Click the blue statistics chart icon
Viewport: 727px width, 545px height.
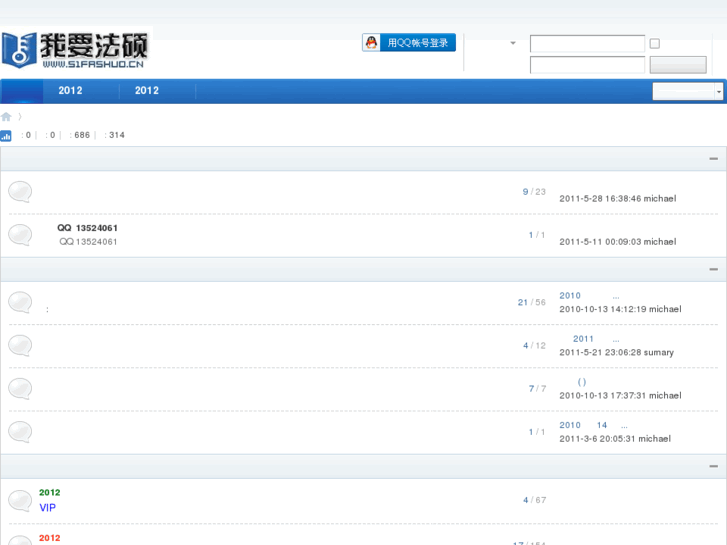pyautogui.click(x=6, y=136)
